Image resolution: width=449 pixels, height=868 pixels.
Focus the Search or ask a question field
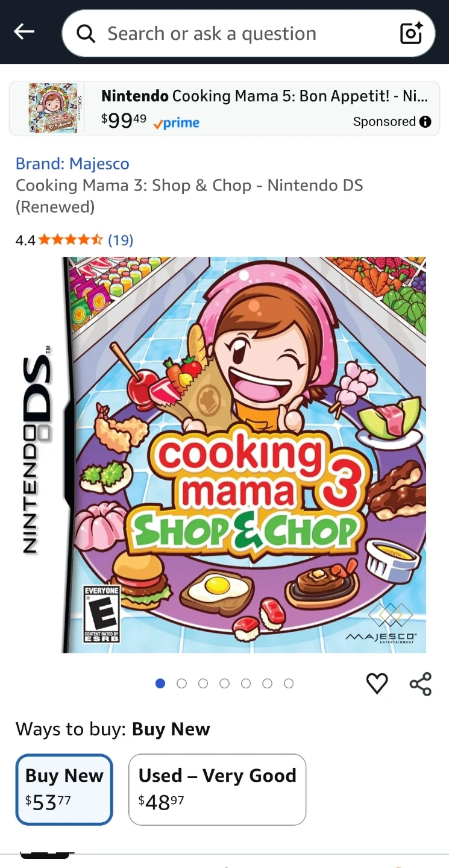[x=248, y=34]
